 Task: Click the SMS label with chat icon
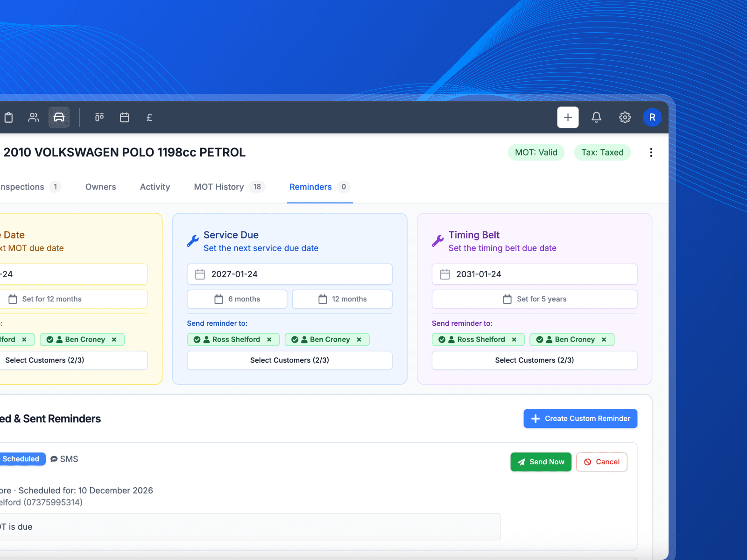[64, 459]
